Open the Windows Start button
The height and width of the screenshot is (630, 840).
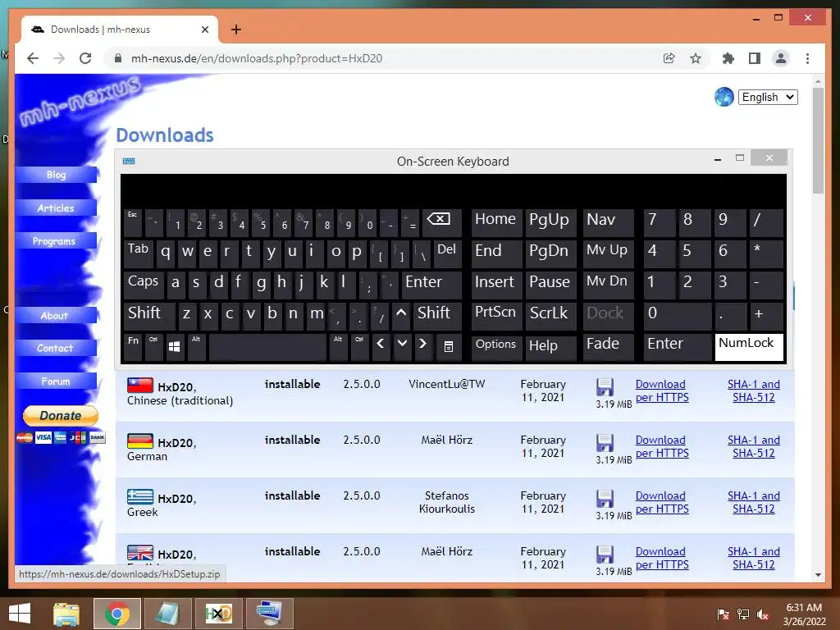20,614
